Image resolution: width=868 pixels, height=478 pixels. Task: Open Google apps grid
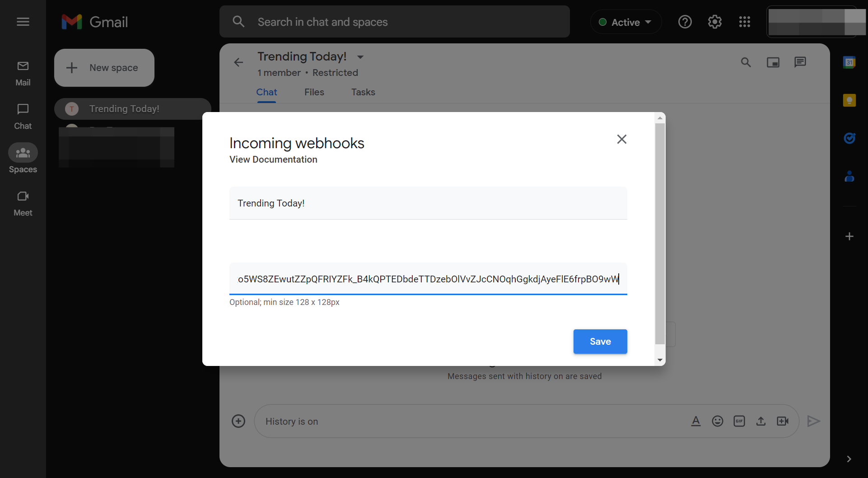point(745,22)
